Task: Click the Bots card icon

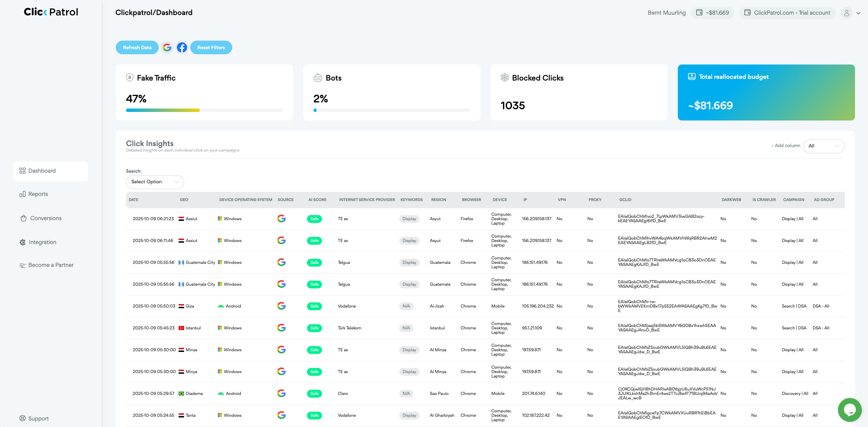Action: pos(317,77)
